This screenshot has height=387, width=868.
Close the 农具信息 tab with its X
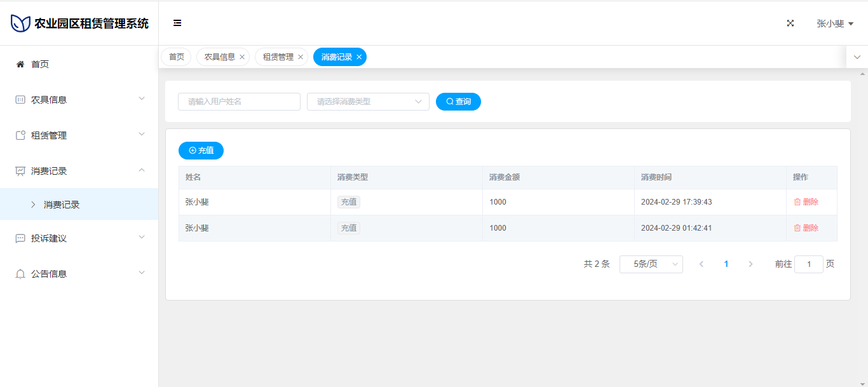point(242,57)
